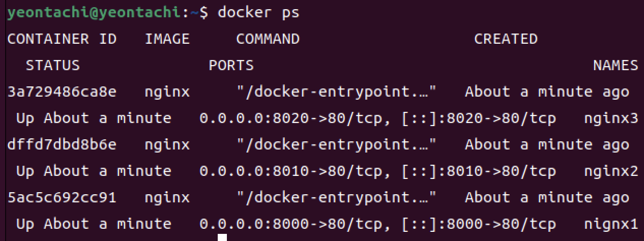Click the PORTS column header
The width and height of the screenshot is (644, 241).
coord(231,66)
